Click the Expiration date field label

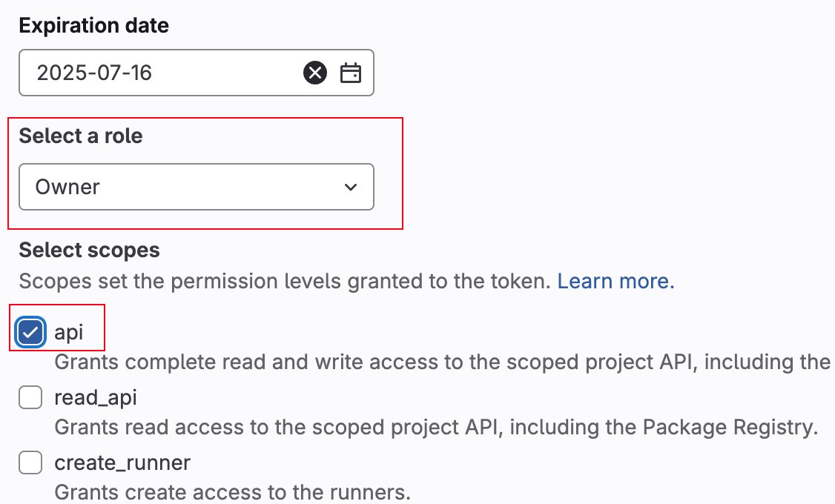tap(93, 25)
